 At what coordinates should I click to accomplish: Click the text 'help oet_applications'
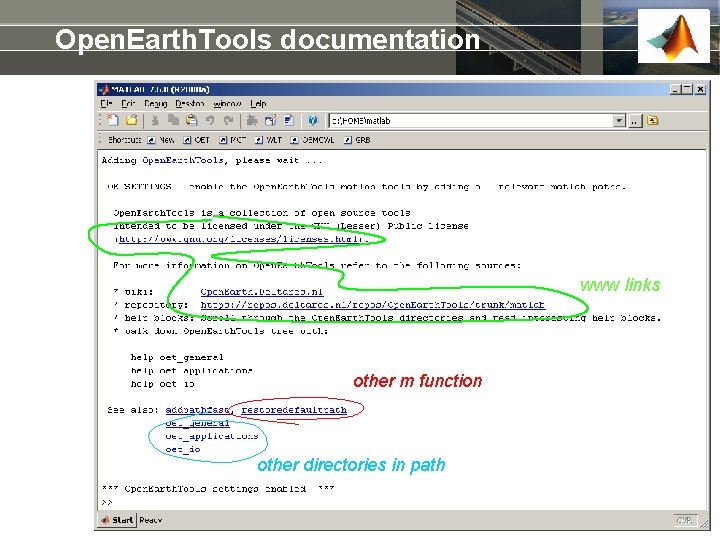pos(191,371)
